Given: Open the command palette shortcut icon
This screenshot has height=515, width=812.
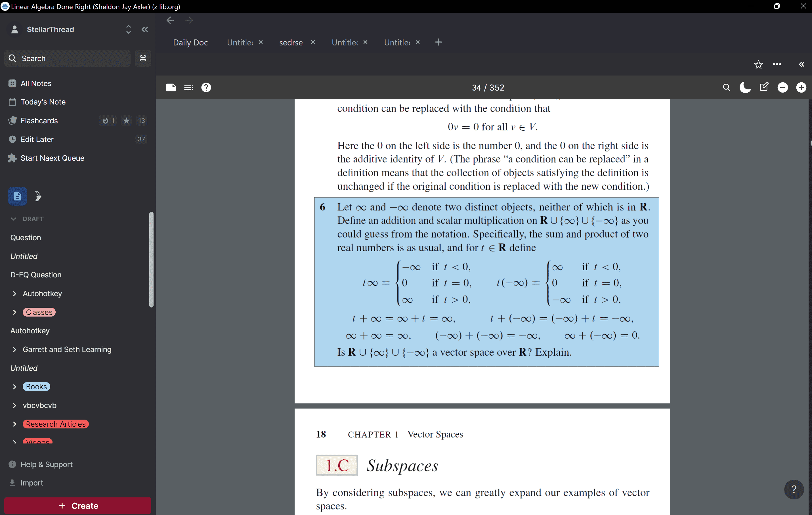Looking at the screenshot, I should point(143,58).
